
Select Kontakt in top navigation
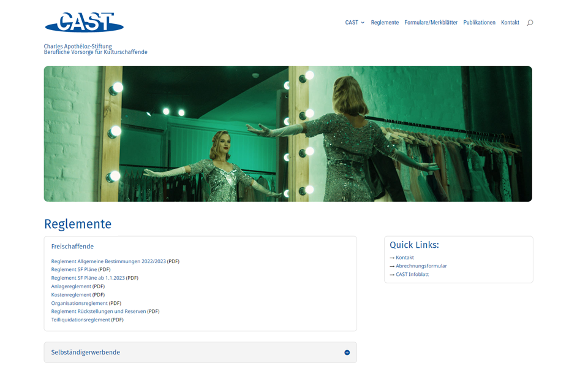coord(510,23)
